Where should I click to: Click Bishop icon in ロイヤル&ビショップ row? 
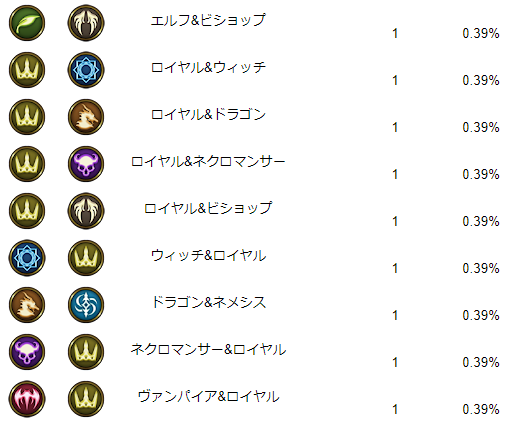click(86, 211)
